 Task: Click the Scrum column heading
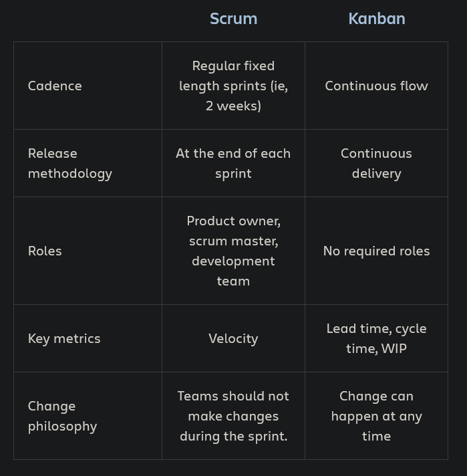click(233, 19)
